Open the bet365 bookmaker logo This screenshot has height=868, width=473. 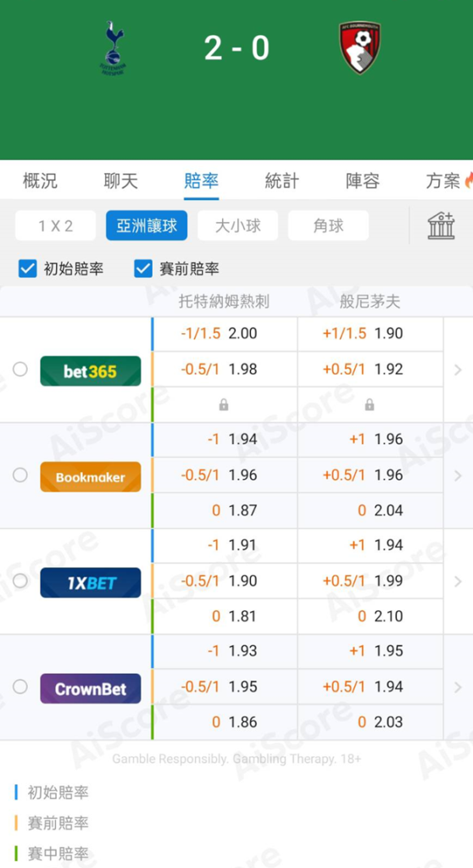point(91,371)
